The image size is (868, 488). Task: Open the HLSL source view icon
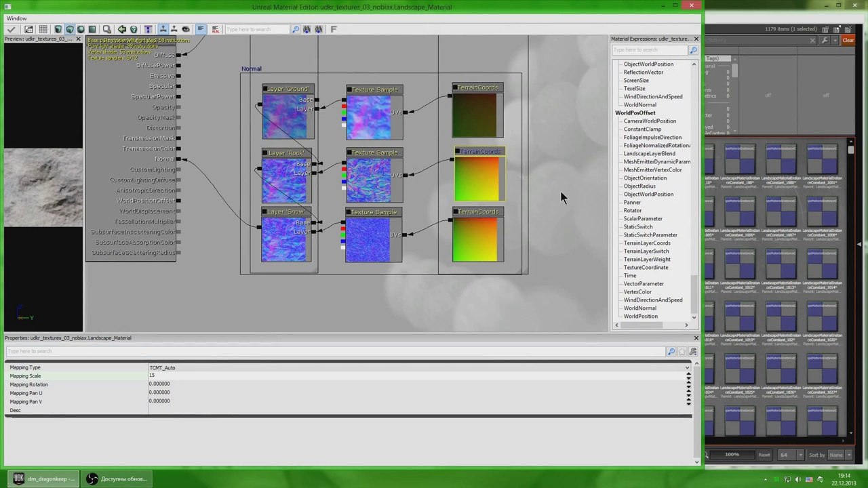point(215,29)
